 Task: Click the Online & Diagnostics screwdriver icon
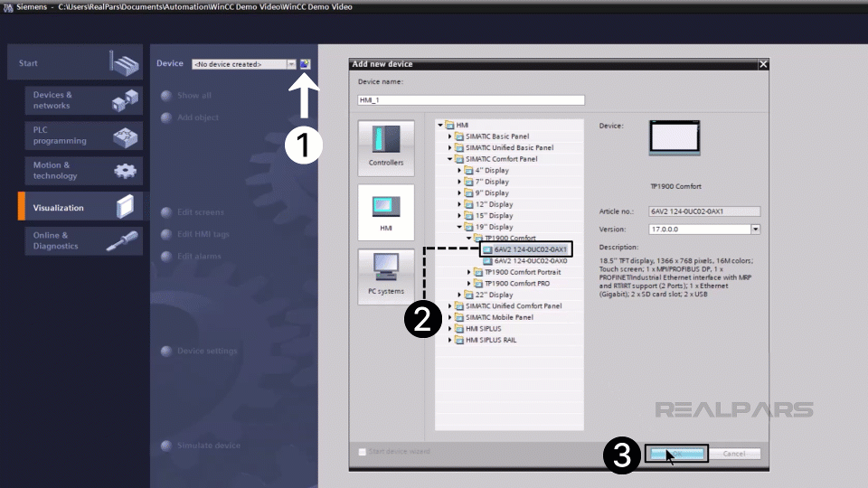[x=122, y=241]
